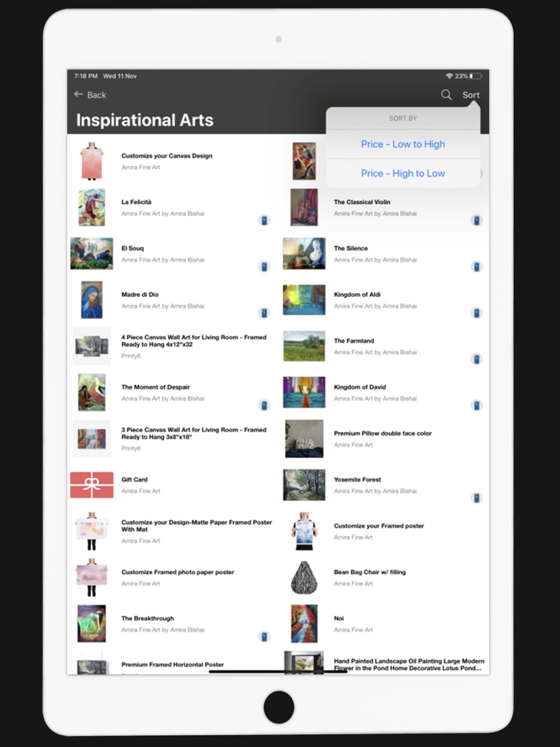Image resolution: width=560 pixels, height=747 pixels.
Task: Tap the blue badge on The Breakthrough
Action: click(264, 636)
